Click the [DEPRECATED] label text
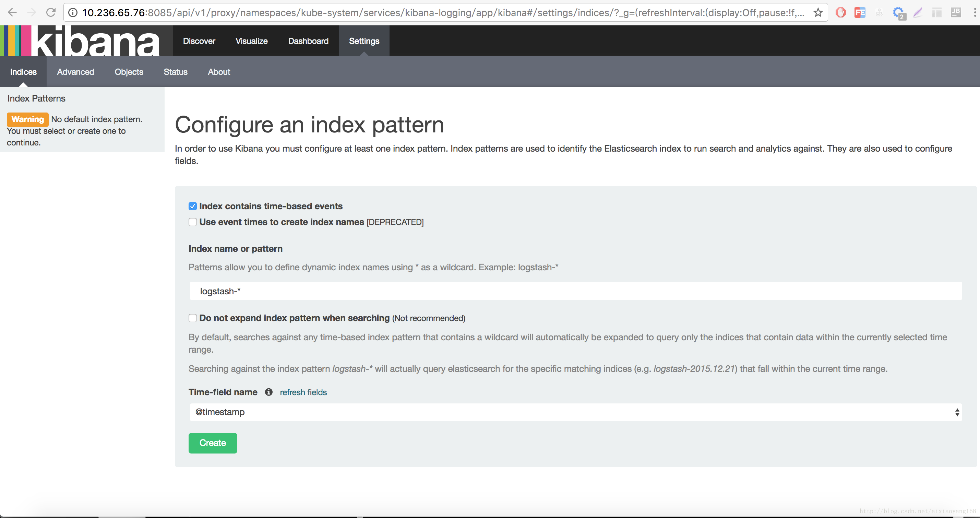The image size is (980, 518). pyautogui.click(x=395, y=222)
